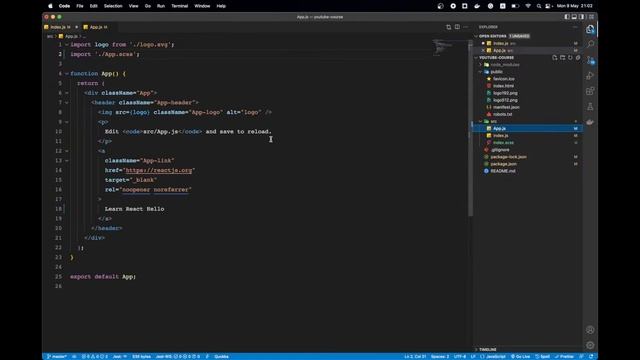Screen dimensions: 640x360
Task: Click JavaScript language mode in status bar
Action: point(493,356)
